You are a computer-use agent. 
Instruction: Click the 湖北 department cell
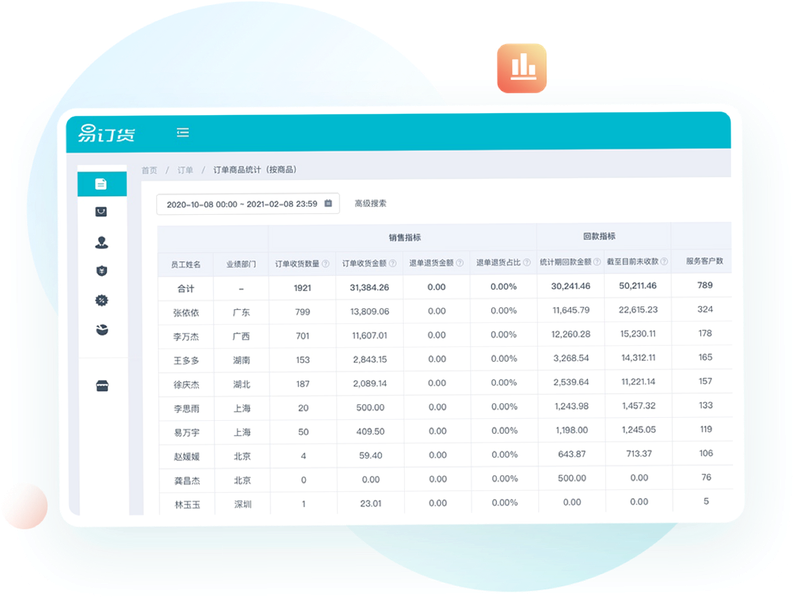click(242, 384)
